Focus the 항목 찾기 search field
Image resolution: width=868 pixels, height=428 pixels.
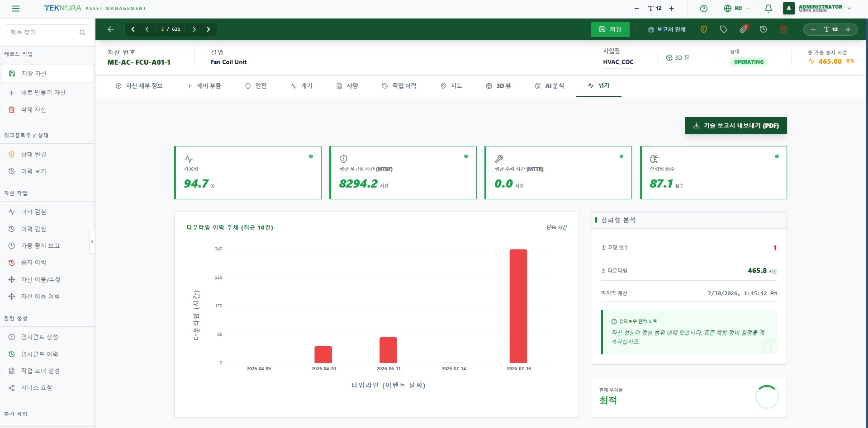tap(47, 33)
